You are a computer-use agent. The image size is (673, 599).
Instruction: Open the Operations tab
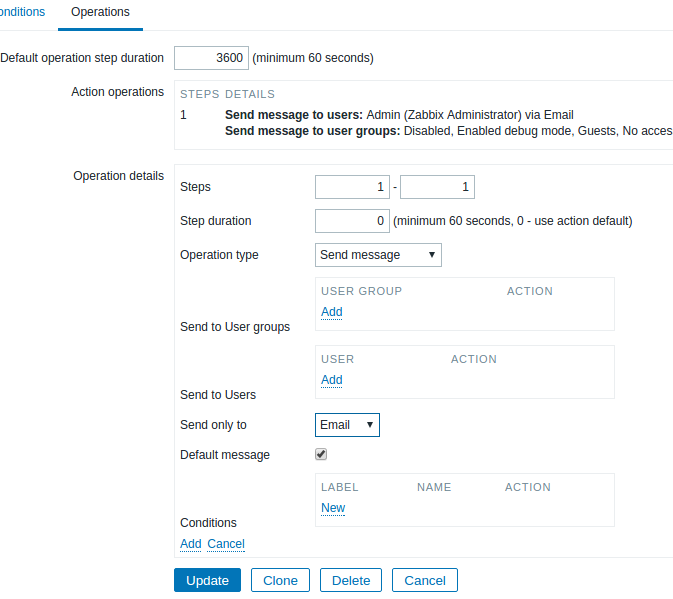pos(100,12)
